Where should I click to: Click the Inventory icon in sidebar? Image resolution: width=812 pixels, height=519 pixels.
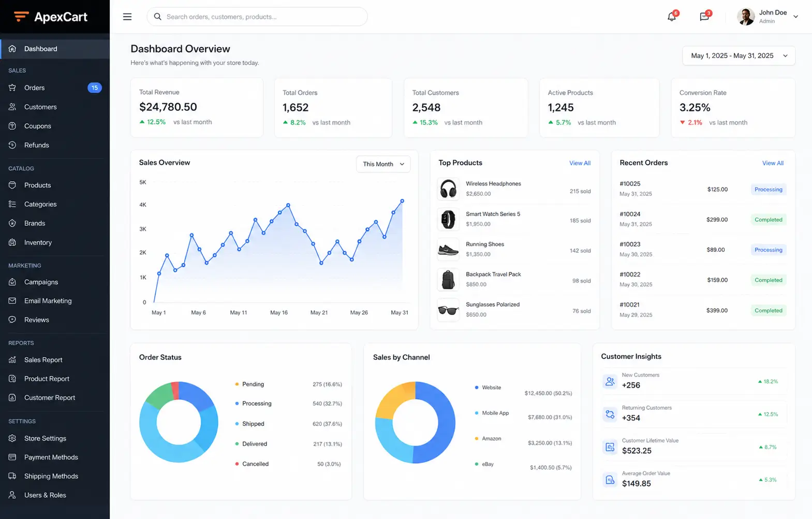[x=12, y=242]
